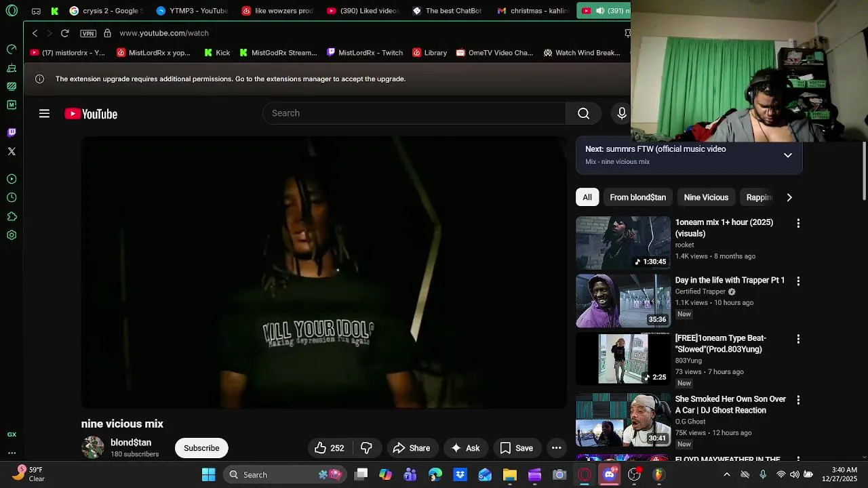This screenshot has width=868, height=488.
Task: Reload the YouTube page
Action: (x=64, y=33)
